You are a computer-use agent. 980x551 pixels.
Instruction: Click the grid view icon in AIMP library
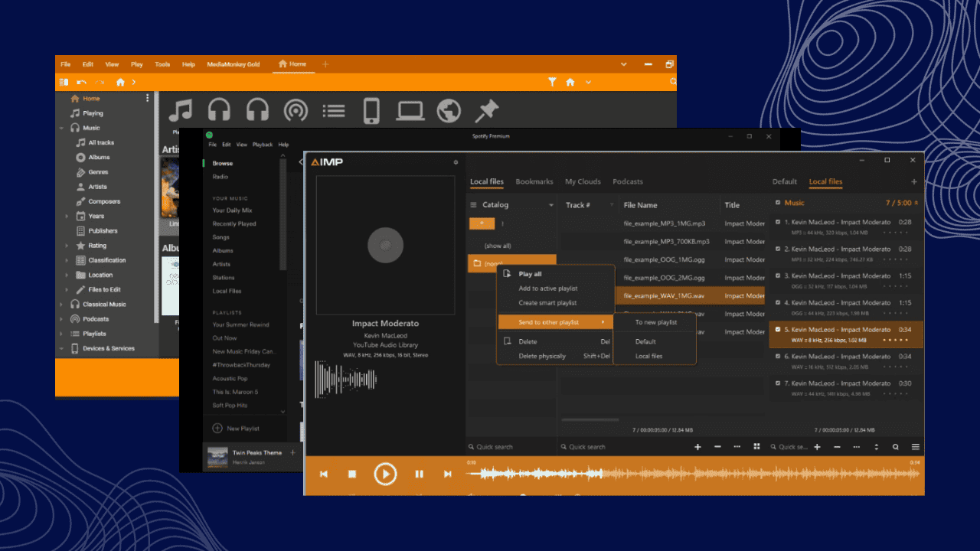pos(756,447)
